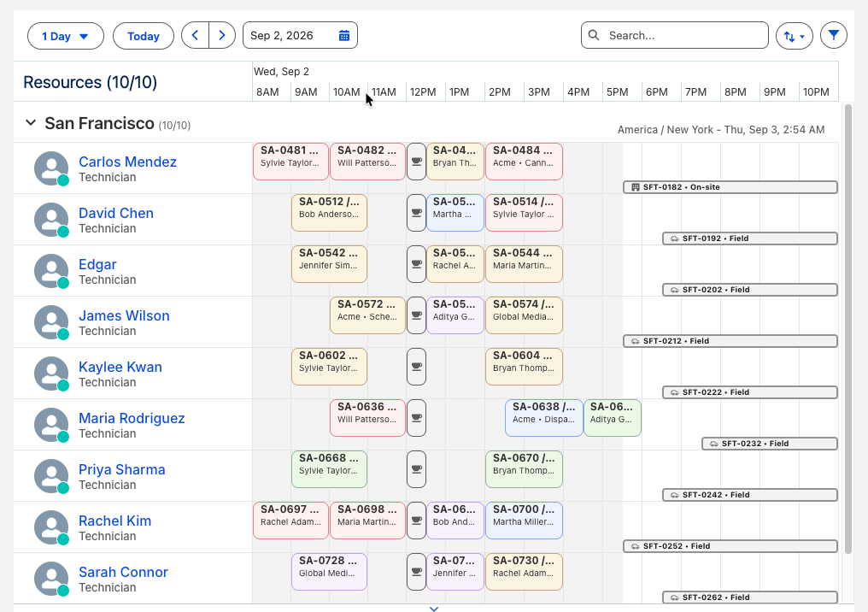This screenshot has width=868, height=612.
Task: Select appointment SA-0482 for Will Patterson
Action: point(367,162)
